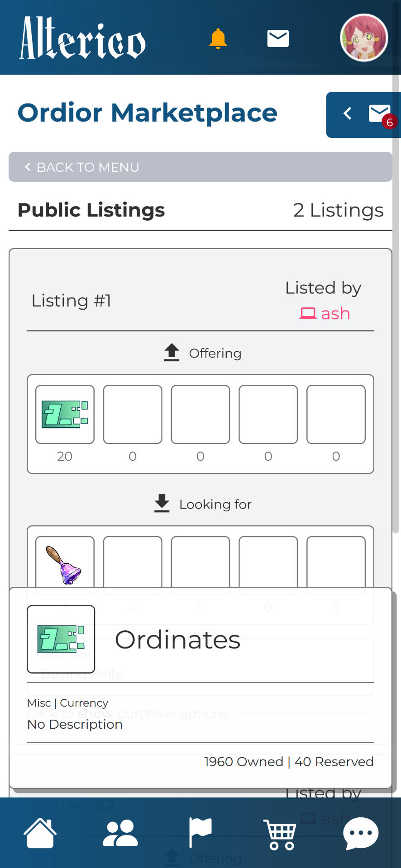This screenshot has height=868, width=401.
Task: Open the flag icon in bottom bar
Action: (x=200, y=833)
